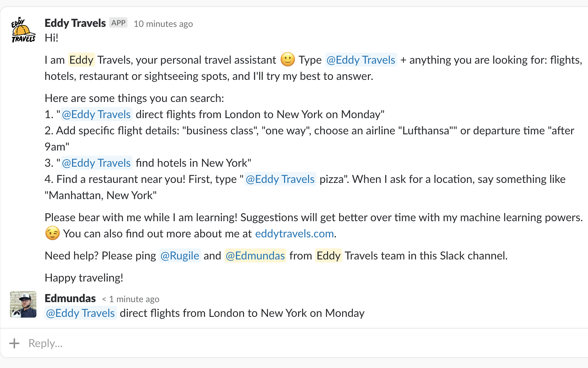Screen dimensions: 588x368
Task: Open the eddytravels.com link
Action: point(294,233)
